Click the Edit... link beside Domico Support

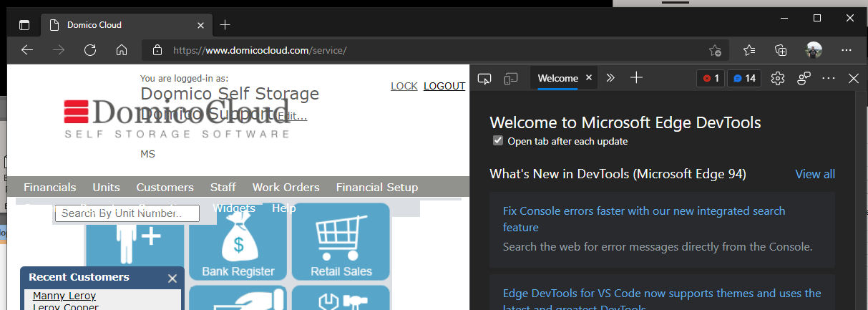pos(292,116)
